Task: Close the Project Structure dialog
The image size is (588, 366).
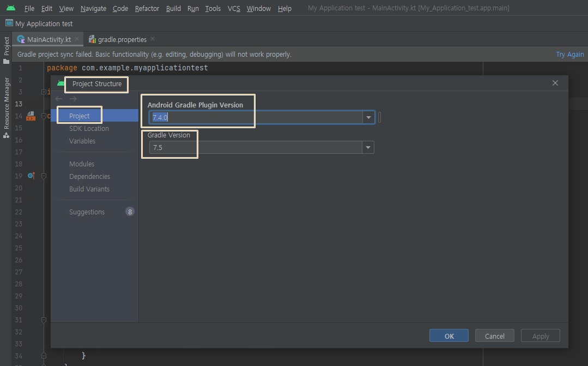Action: point(555,83)
